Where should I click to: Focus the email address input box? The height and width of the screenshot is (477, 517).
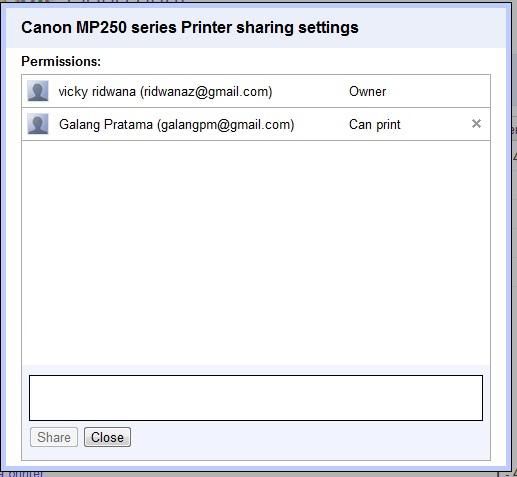pyautogui.click(x=256, y=398)
